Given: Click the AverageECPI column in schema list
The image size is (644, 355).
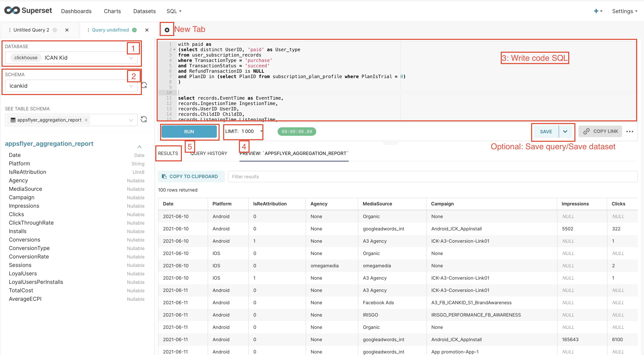Looking at the screenshot, I should (x=25, y=299).
